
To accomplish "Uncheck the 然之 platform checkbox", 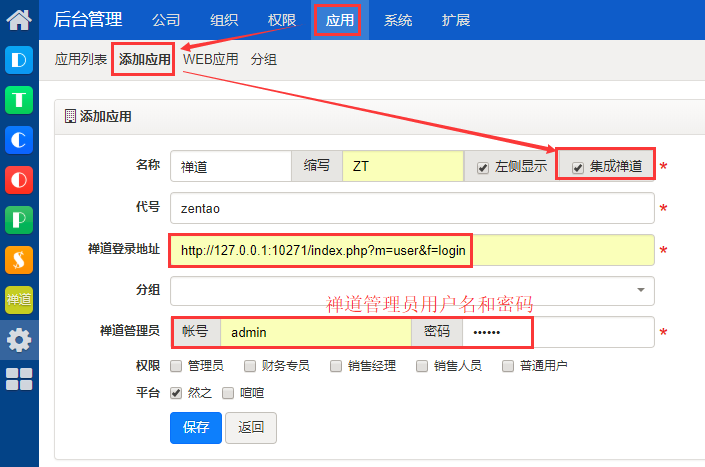I will pyautogui.click(x=176, y=393).
